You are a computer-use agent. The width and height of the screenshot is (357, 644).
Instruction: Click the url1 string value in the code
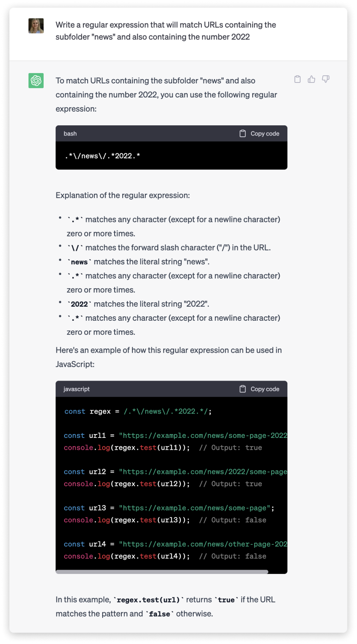pos(203,435)
